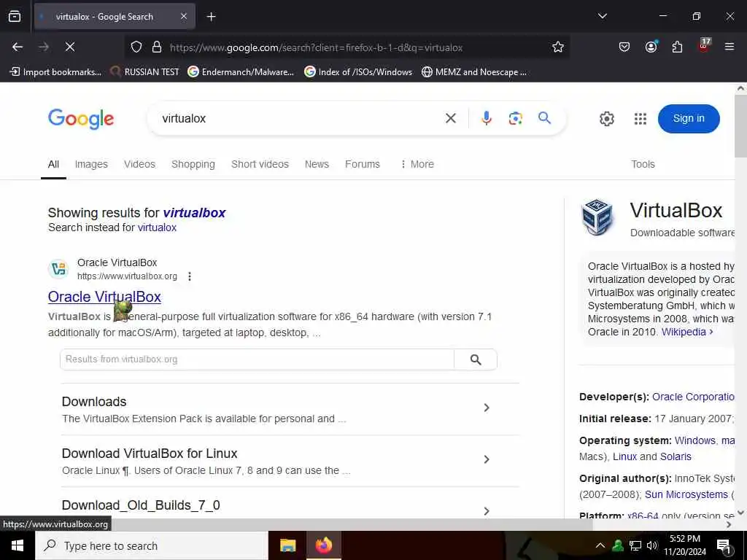Open the Google apps grid
The height and width of the screenshot is (560, 747).
[x=640, y=119]
